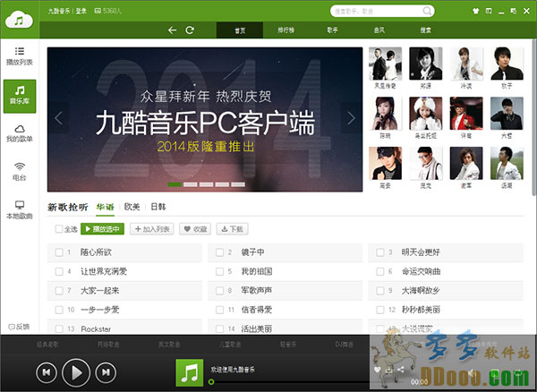Open the 首页 home tab
This screenshot has width=537, height=392.
click(x=240, y=30)
